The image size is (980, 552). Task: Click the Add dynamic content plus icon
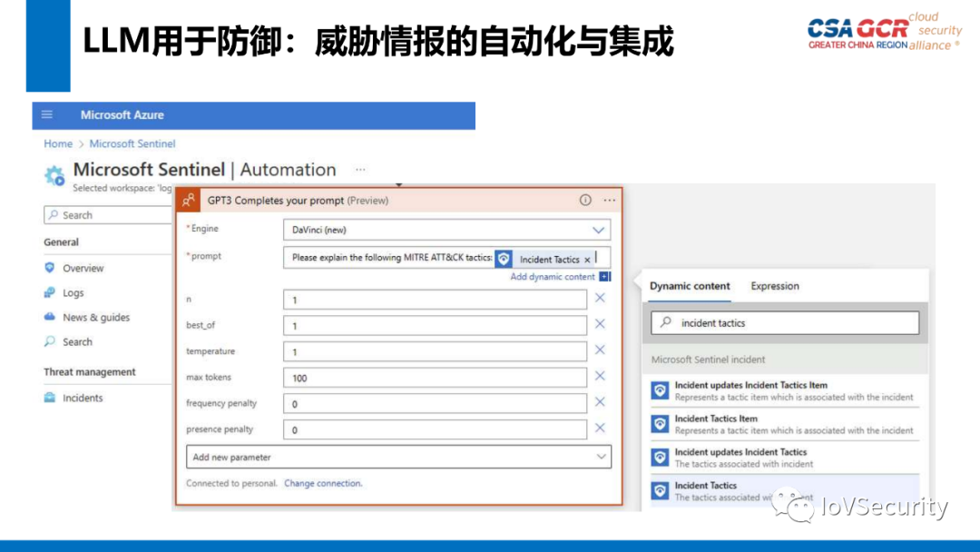tap(604, 276)
